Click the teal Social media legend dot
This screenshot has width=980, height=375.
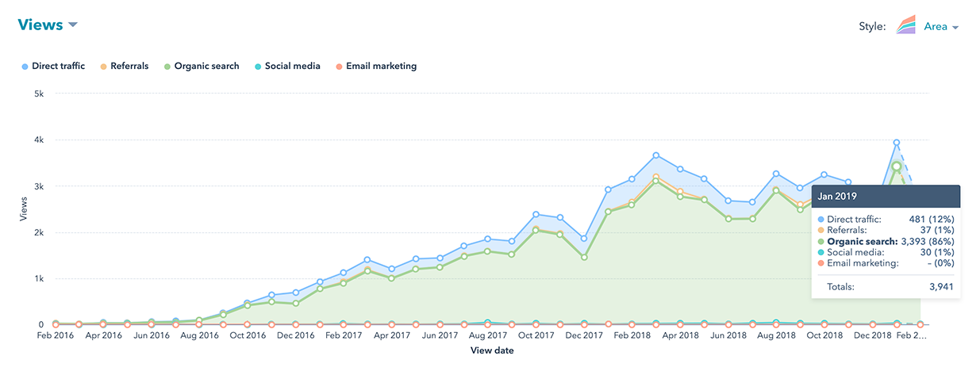[258, 67]
